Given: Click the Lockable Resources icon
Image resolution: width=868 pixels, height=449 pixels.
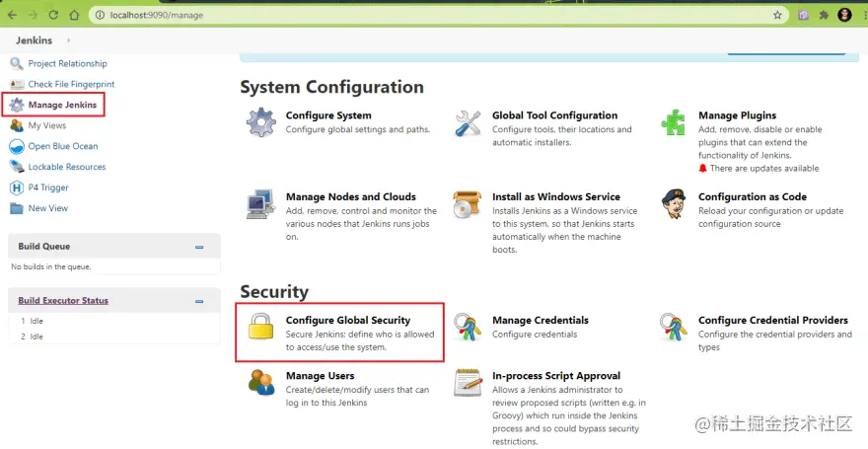Looking at the screenshot, I should pyautogui.click(x=17, y=167).
